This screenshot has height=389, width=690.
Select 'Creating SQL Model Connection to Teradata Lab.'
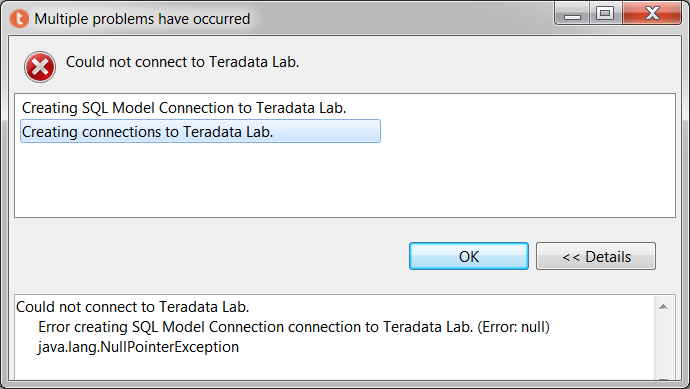pyautogui.click(x=184, y=108)
